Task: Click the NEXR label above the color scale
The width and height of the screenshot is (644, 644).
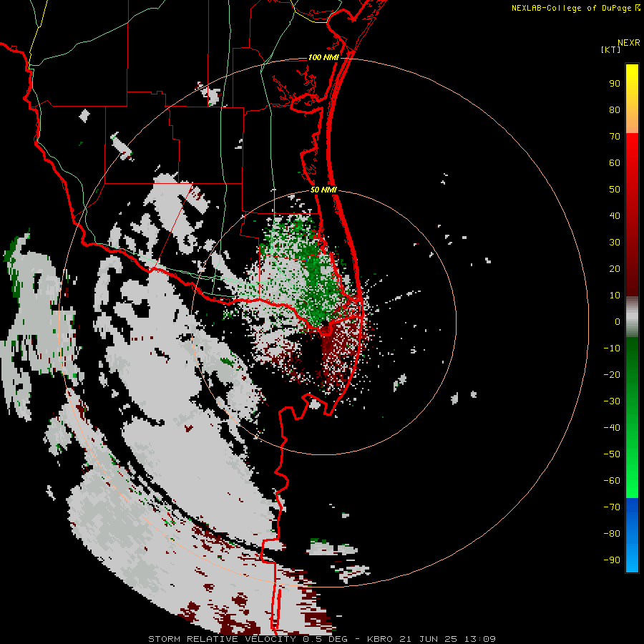Action: [628, 43]
